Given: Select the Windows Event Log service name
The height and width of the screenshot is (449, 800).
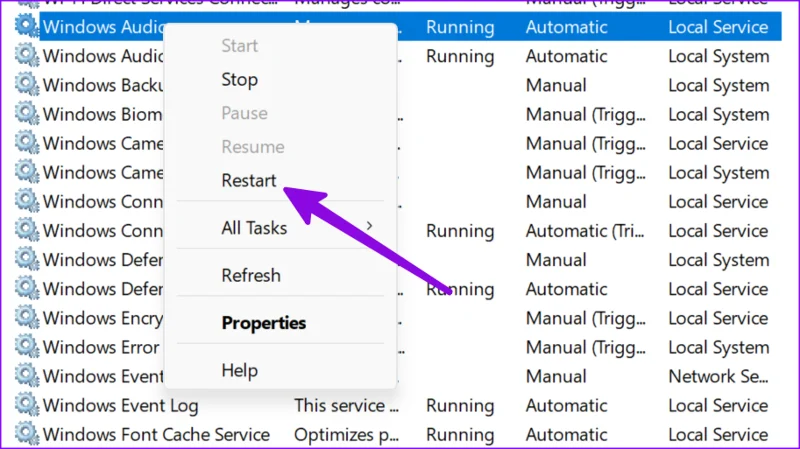Looking at the screenshot, I should (x=120, y=406).
